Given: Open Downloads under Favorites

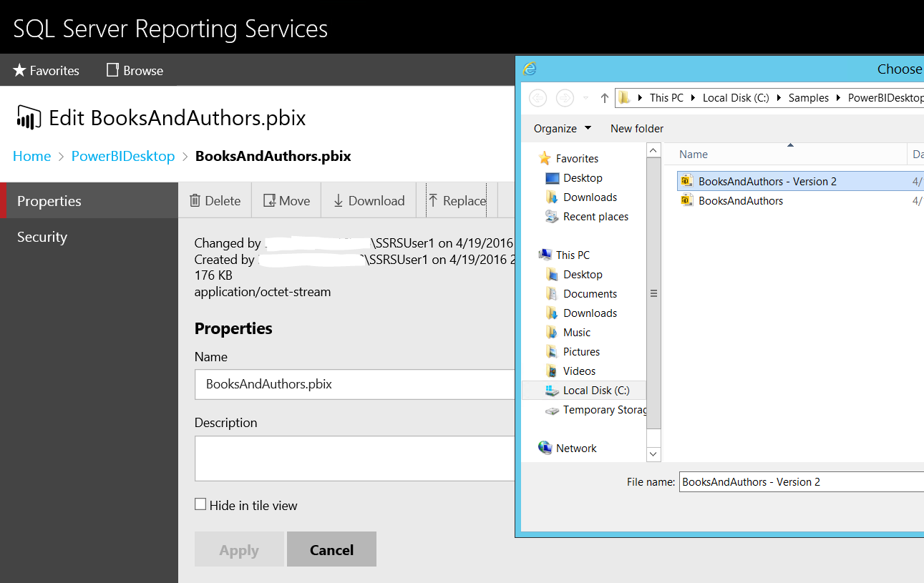Looking at the screenshot, I should coord(590,197).
